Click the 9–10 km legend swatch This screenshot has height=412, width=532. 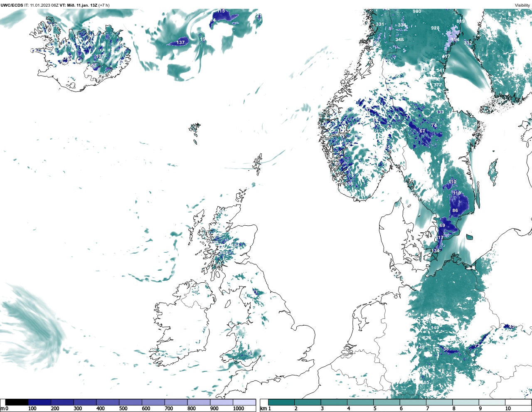[x=492, y=402]
